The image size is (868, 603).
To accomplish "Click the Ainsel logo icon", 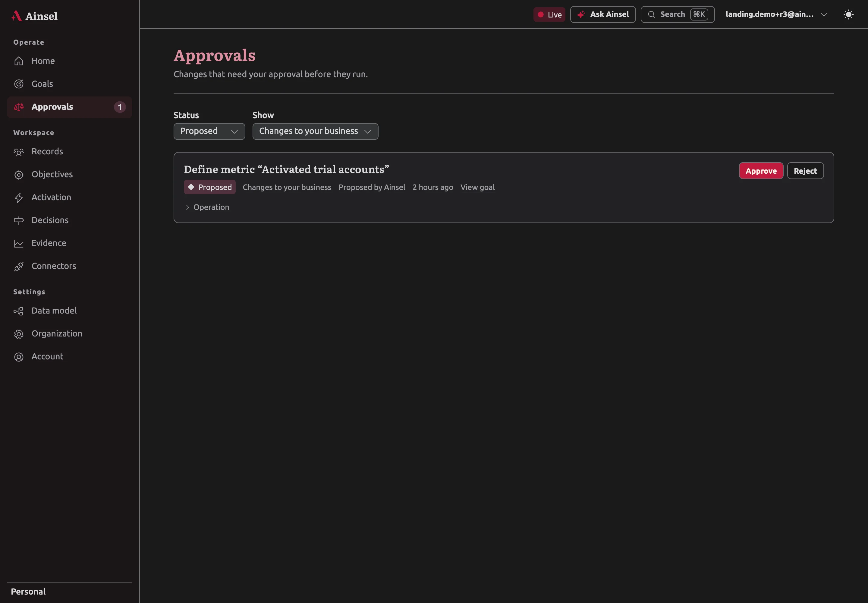I will coord(16,16).
